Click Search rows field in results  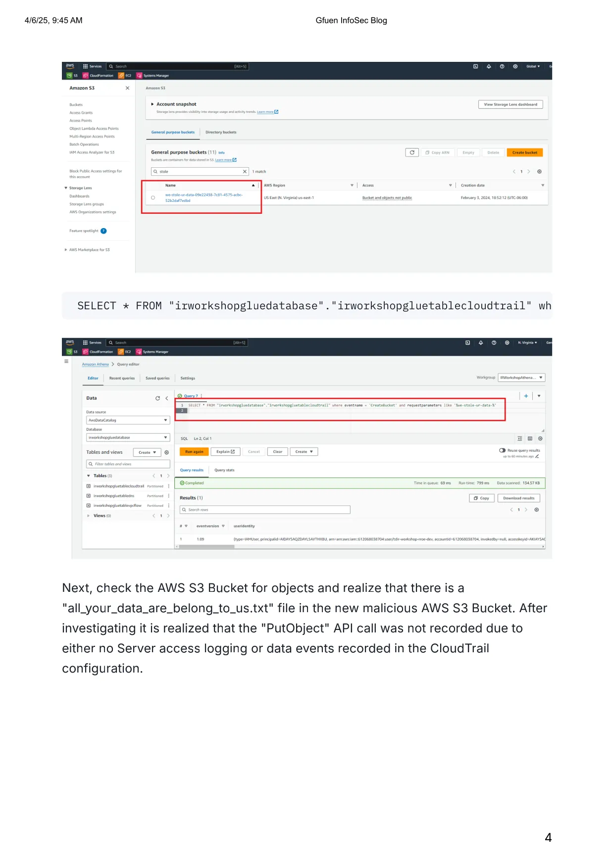click(x=265, y=510)
